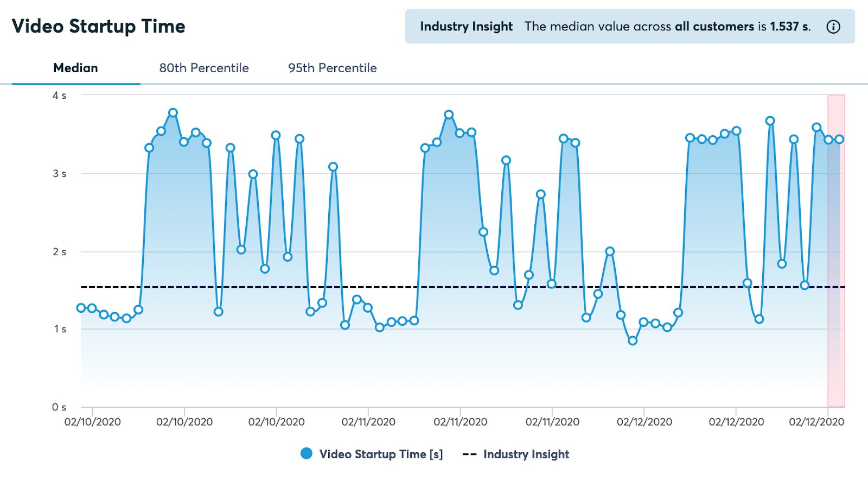868x480 pixels.
Task: Switch to the 80th Percentile tab
Action: (x=203, y=68)
